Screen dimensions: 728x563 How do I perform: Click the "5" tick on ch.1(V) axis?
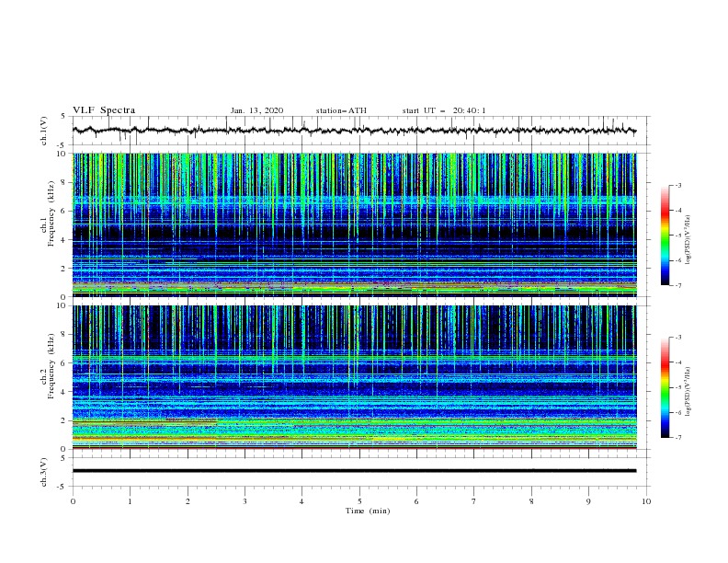[x=63, y=116]
